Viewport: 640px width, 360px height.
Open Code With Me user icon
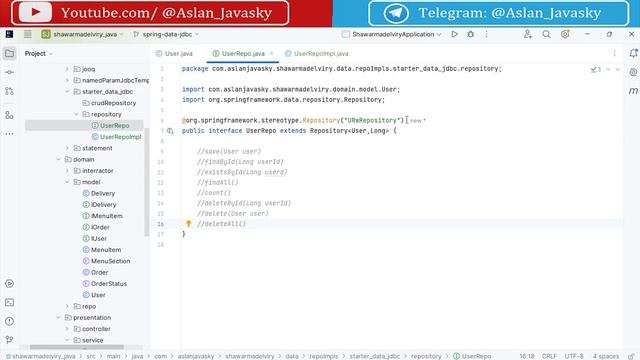coord(528,34)
